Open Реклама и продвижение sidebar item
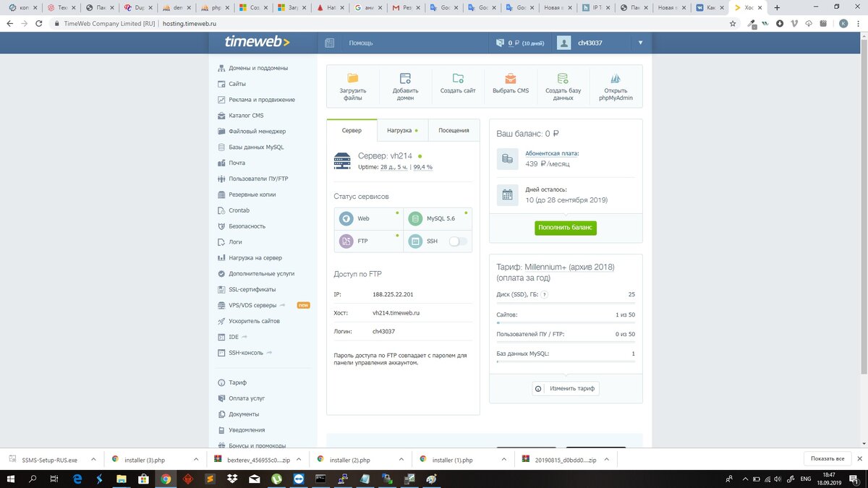The height and width of the screenshot is (488, 868). pyautogui.click(x=262, y=100)
